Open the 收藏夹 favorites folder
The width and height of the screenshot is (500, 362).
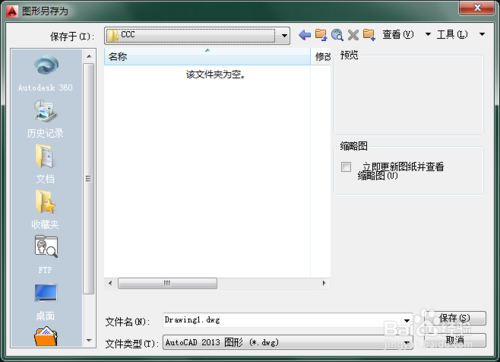click(45, 210)
